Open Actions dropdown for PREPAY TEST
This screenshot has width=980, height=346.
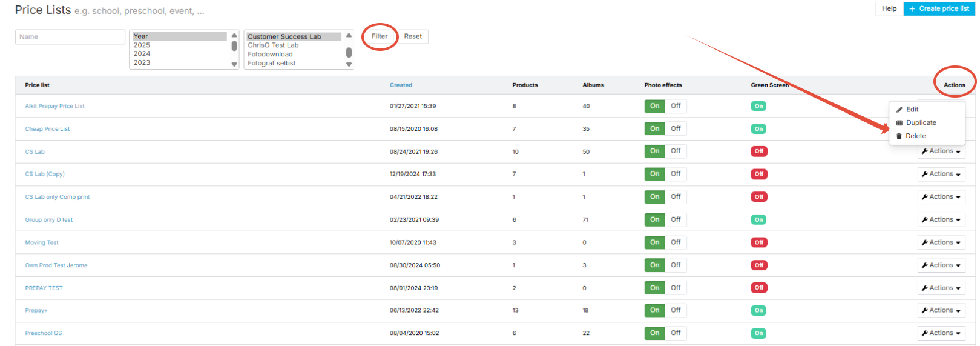pyautogui.click(x=941, y=288)
